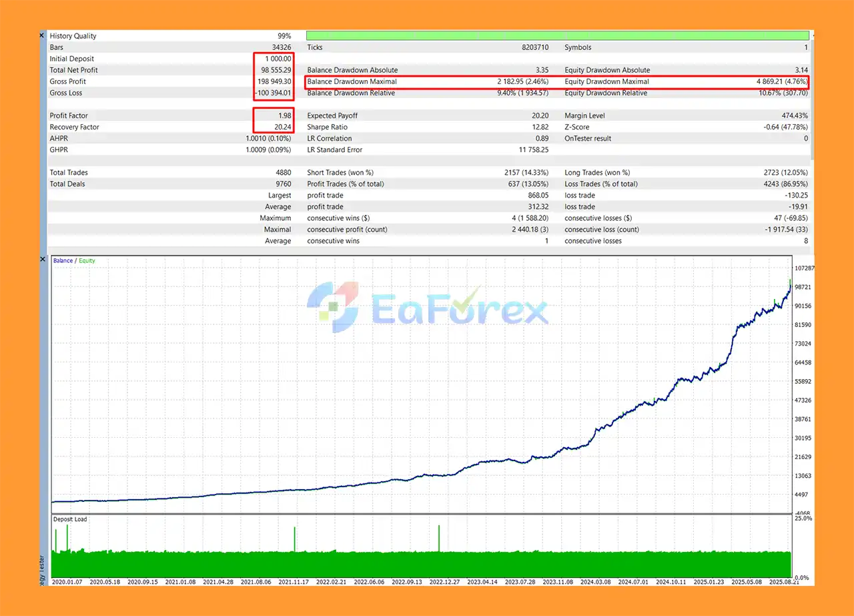
Task: Click the green Equity legend label
Action: click(87, 261)
